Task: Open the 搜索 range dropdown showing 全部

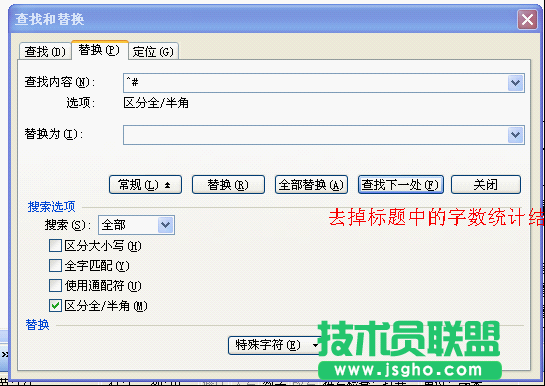Action: 136,225
